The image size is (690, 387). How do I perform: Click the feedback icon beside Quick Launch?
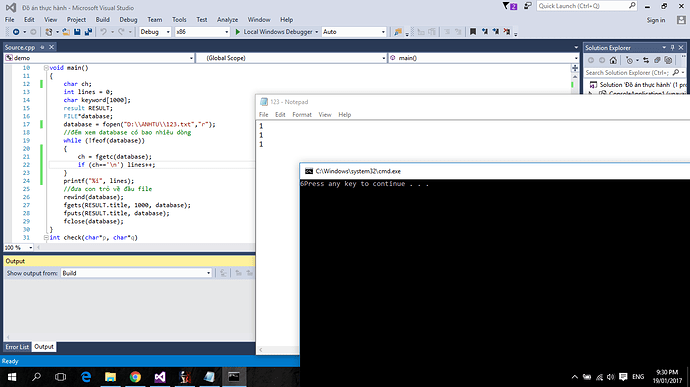pos(528,6)
